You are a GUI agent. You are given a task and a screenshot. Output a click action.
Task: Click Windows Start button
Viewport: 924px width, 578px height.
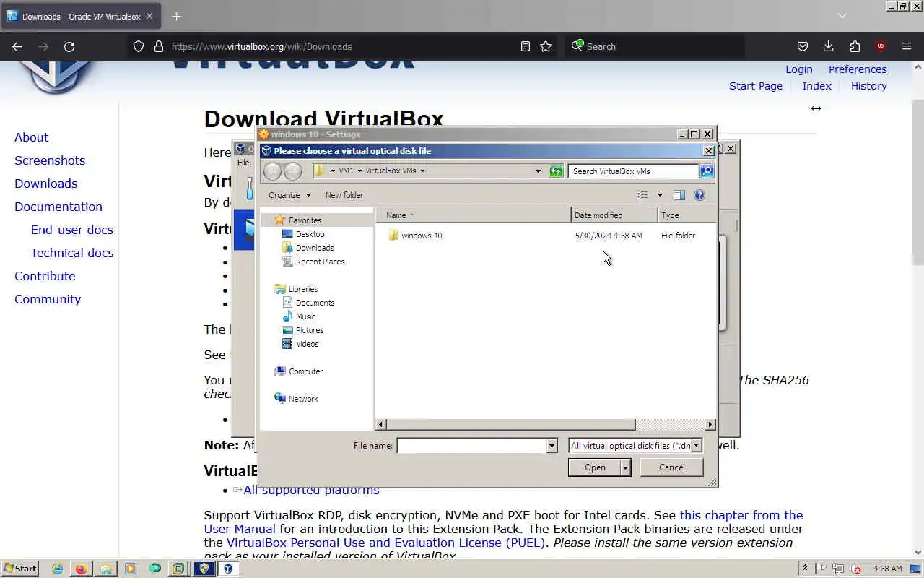[x=19, y=569]
